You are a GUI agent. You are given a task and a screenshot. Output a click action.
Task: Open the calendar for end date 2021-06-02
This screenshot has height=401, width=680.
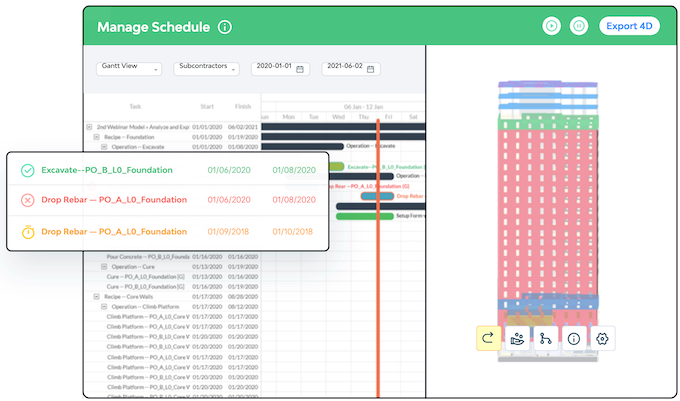[x=370, y=69]
